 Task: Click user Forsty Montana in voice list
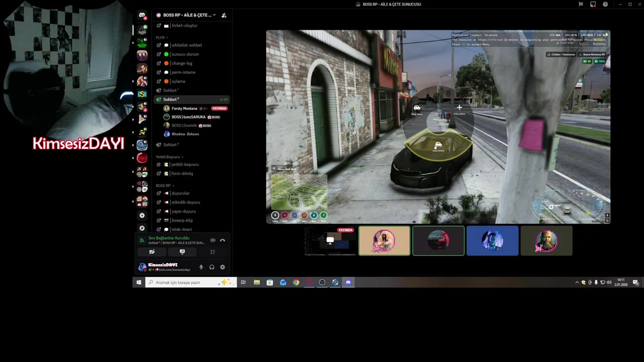point(196,109)
